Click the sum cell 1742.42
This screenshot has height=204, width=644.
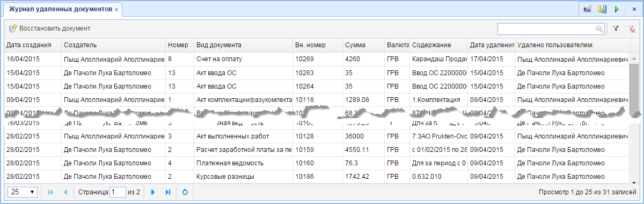point(363,176)
